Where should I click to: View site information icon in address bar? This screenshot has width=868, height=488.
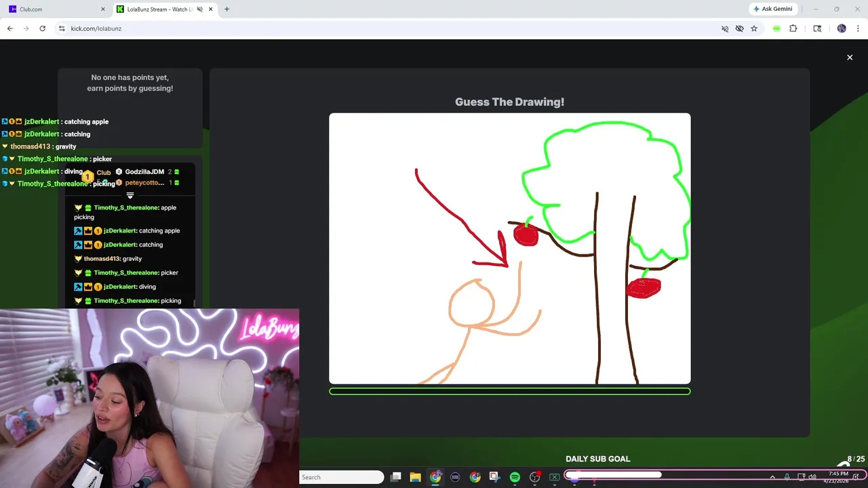(x=61, y=28)
